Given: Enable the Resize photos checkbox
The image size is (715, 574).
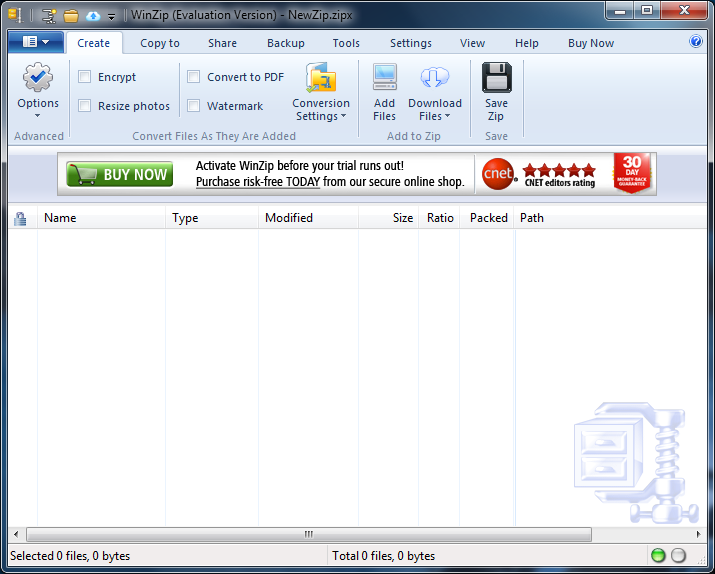Looking at the screenshot, I should (84, 106).
